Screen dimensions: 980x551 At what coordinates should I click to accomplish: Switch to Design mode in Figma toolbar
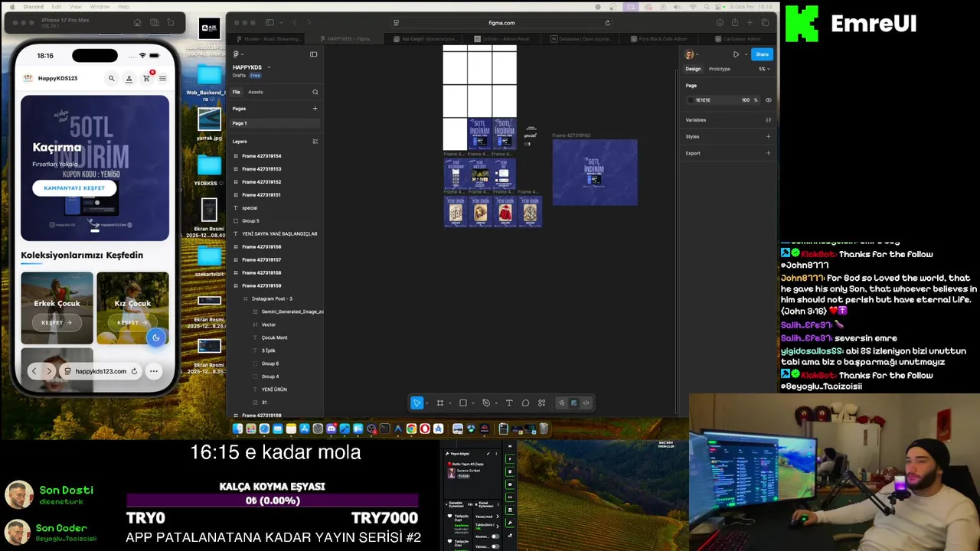point(573,403)
